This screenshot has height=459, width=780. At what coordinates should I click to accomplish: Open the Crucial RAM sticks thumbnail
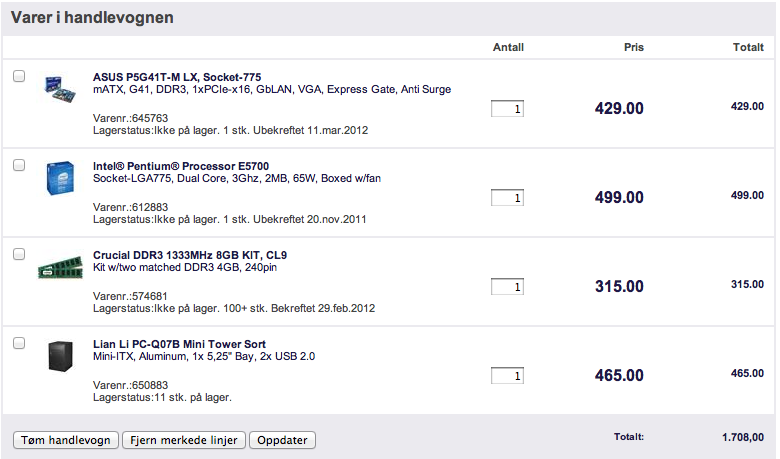click(x=60, y=268)
